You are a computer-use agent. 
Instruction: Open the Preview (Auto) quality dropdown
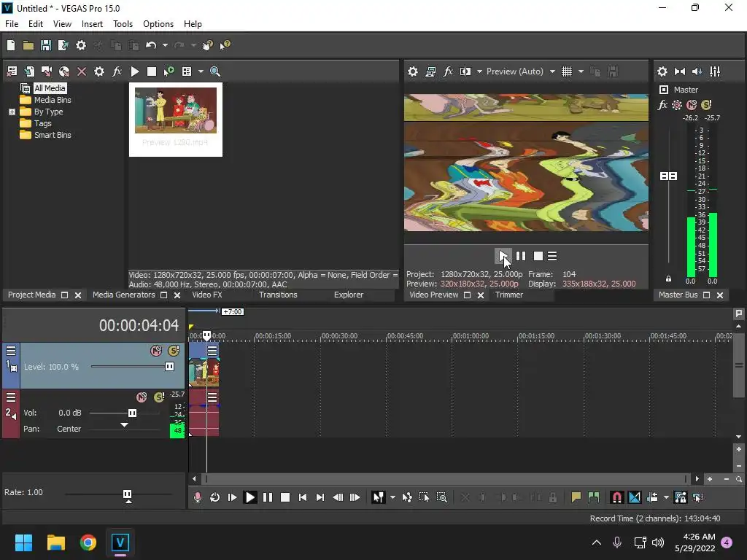click(x=520, y=71)
